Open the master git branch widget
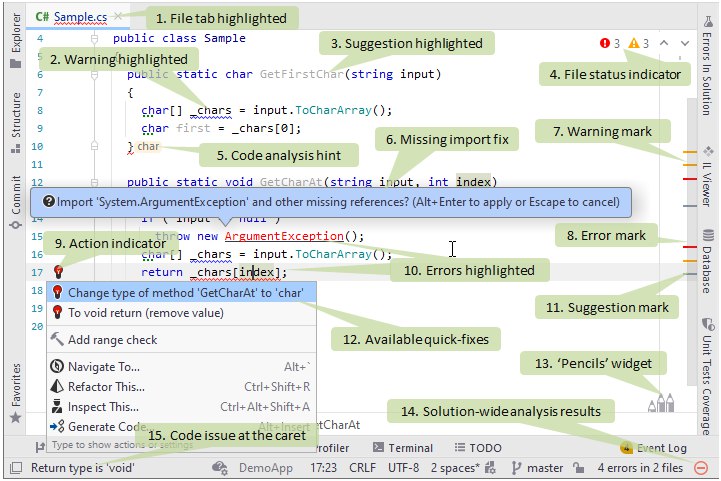This screenshot has width=721, height=481. [x=537, y=468]
